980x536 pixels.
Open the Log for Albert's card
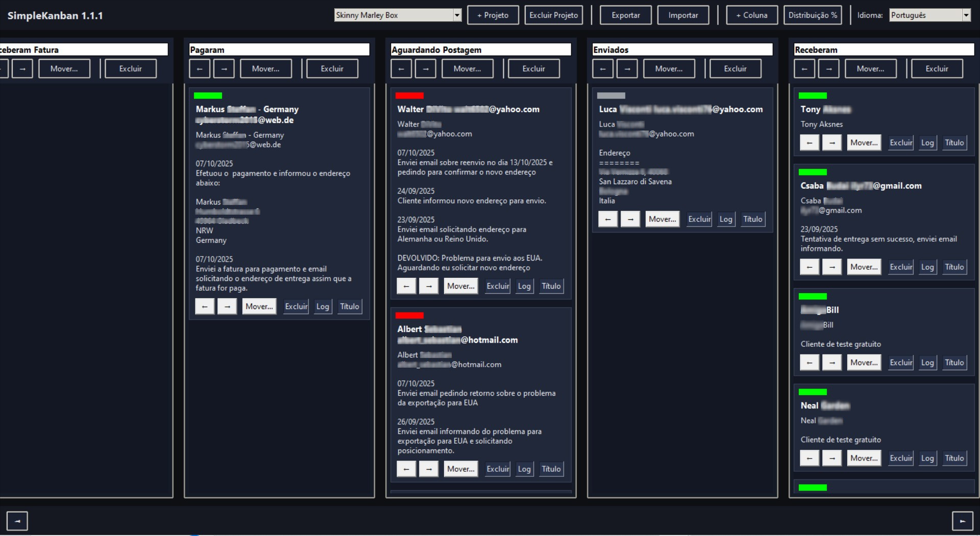pyautogui.click(x=524, y=469)
